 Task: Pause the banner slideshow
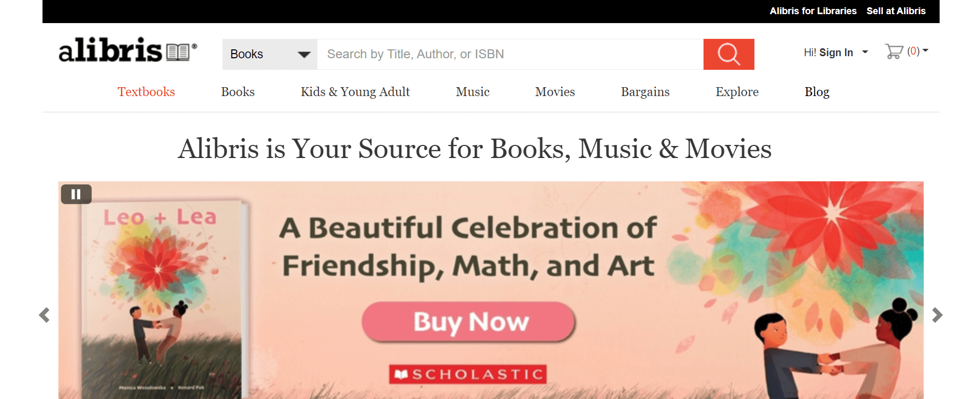tap(76, 194)
